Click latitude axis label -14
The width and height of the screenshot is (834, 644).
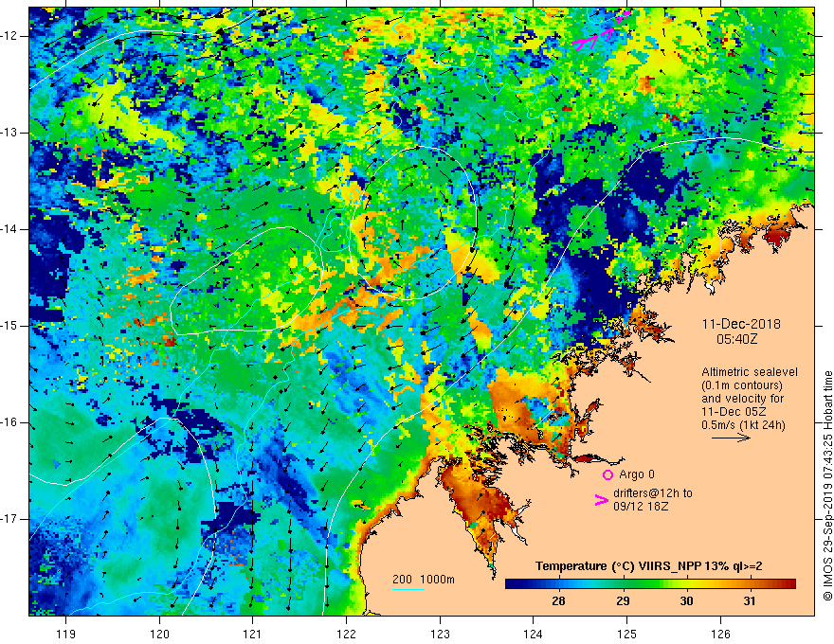click(x=9, y=229)
